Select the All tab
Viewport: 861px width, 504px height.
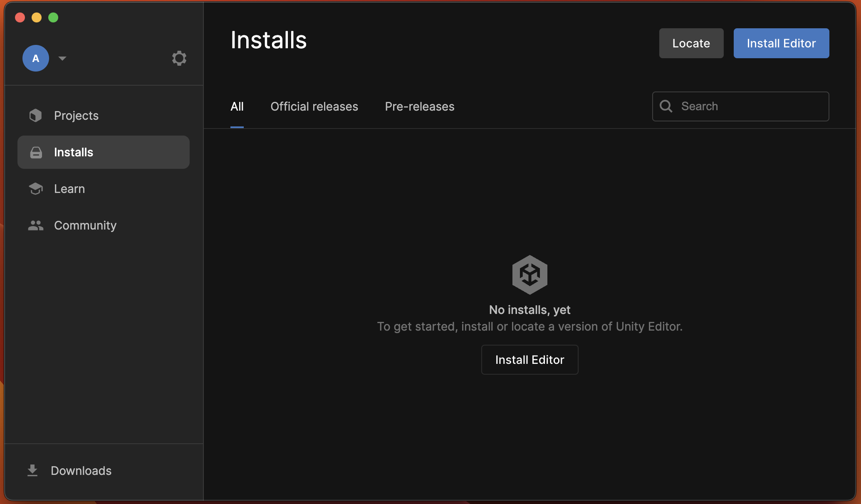237,106
